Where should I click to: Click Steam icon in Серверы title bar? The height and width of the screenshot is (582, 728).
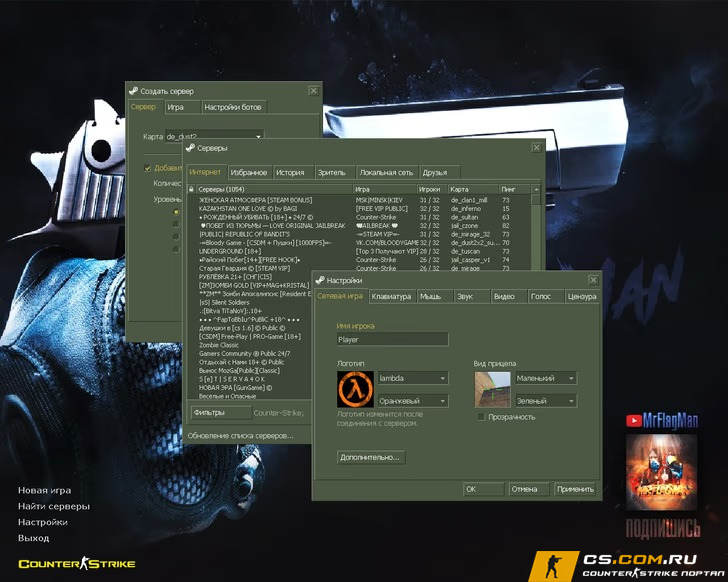[190, 148]
